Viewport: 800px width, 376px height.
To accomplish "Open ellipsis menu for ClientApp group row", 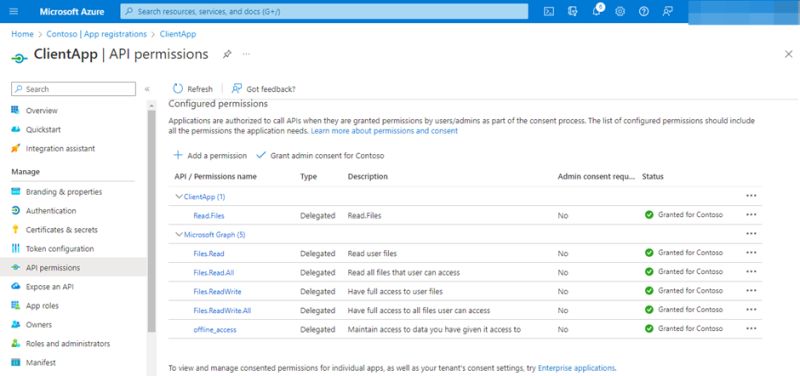I will [751, 196].
